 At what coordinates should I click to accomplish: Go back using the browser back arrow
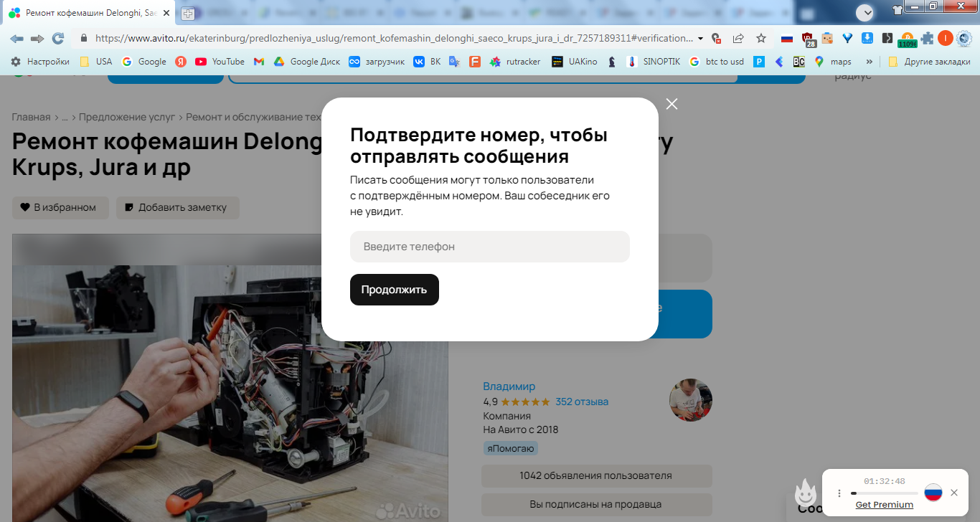coord(17,38)
